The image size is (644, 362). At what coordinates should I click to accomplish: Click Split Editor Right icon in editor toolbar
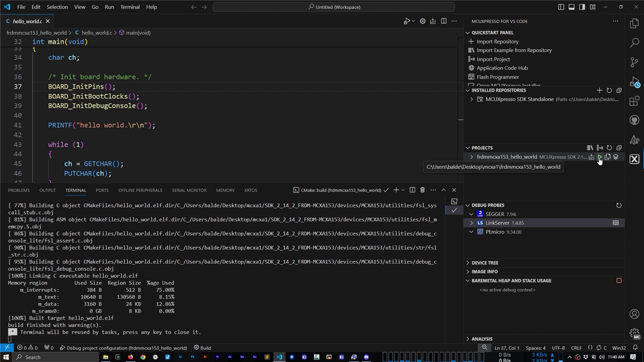pyautogui.click(x=444, y=21)
